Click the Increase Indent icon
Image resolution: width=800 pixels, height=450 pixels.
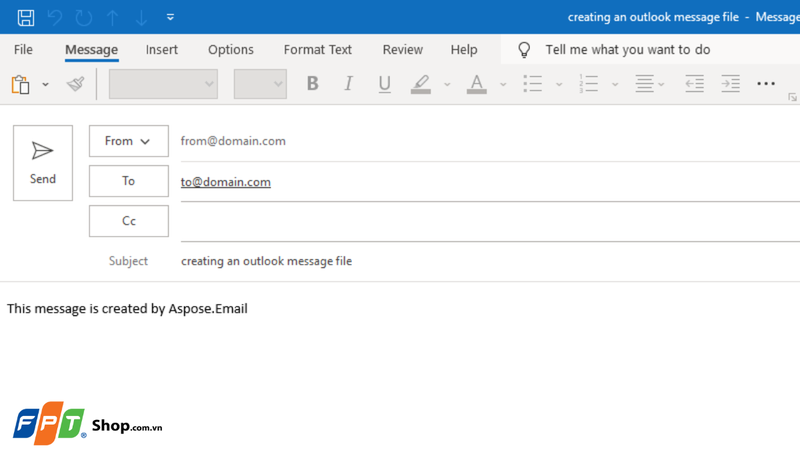point(731,84)
